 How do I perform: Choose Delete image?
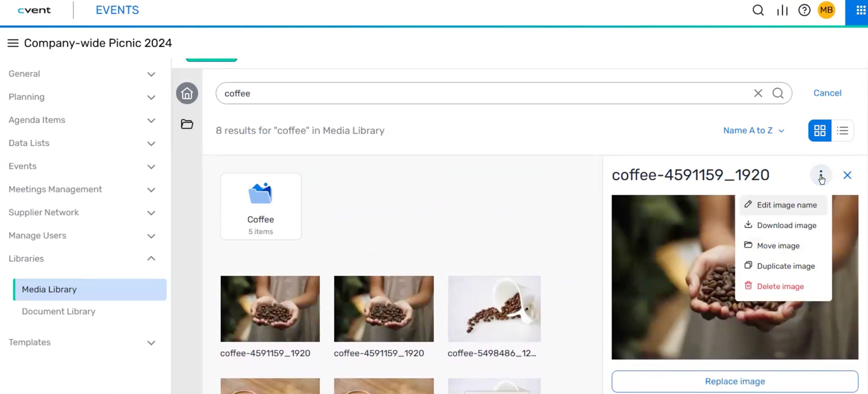pos(783,286)
